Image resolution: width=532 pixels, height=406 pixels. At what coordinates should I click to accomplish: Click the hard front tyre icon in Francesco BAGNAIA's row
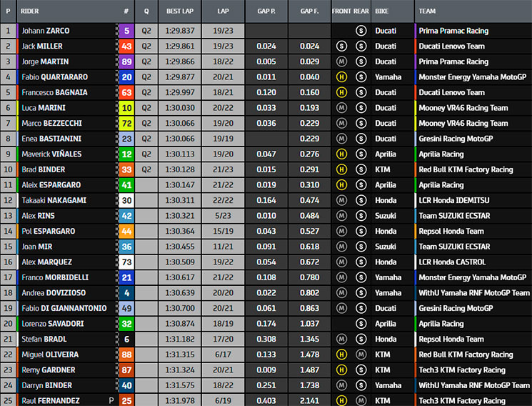click(x=341, y=92)
